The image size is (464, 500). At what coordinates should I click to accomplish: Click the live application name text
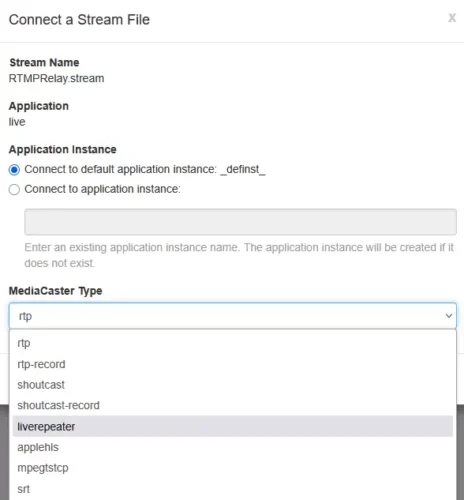pos(17,122)
